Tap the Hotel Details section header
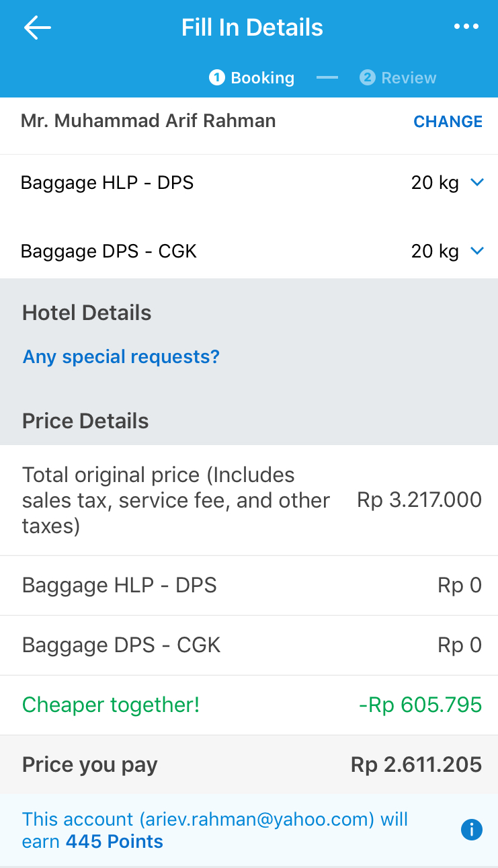 coord(87,313)
